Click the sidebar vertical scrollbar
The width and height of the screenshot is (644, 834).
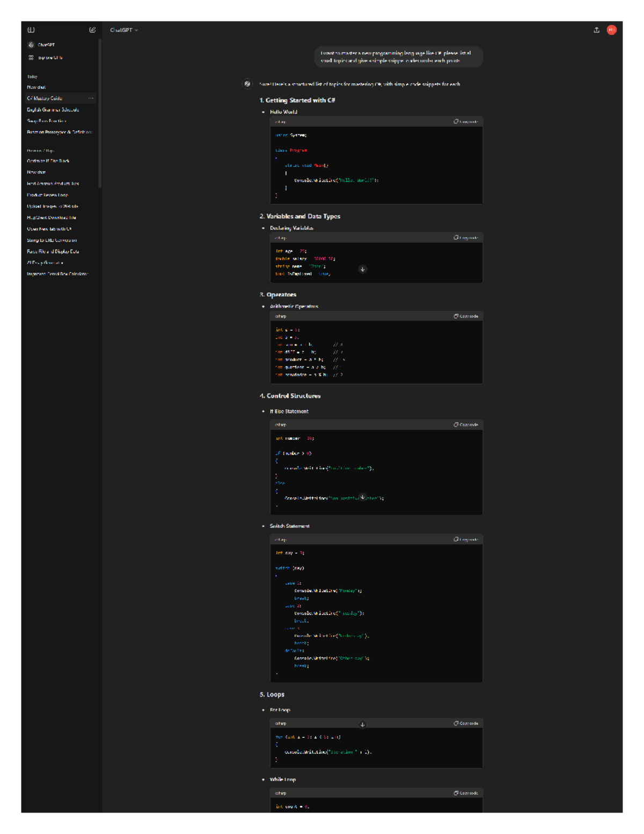click(100, 114)
